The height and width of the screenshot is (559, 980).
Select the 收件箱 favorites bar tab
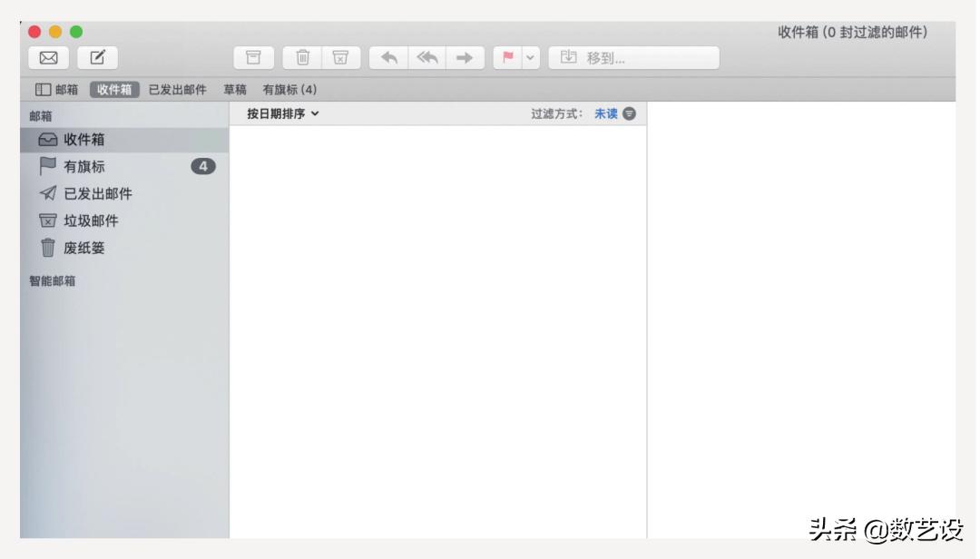114,90
